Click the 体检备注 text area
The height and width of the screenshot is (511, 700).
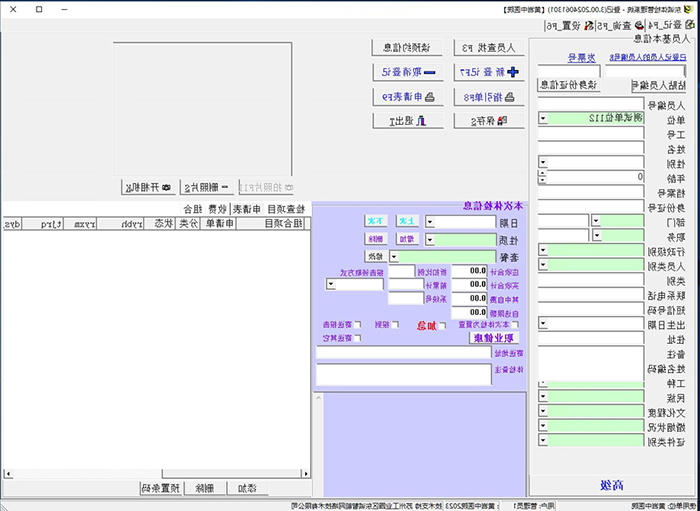[x=404, y=374]
